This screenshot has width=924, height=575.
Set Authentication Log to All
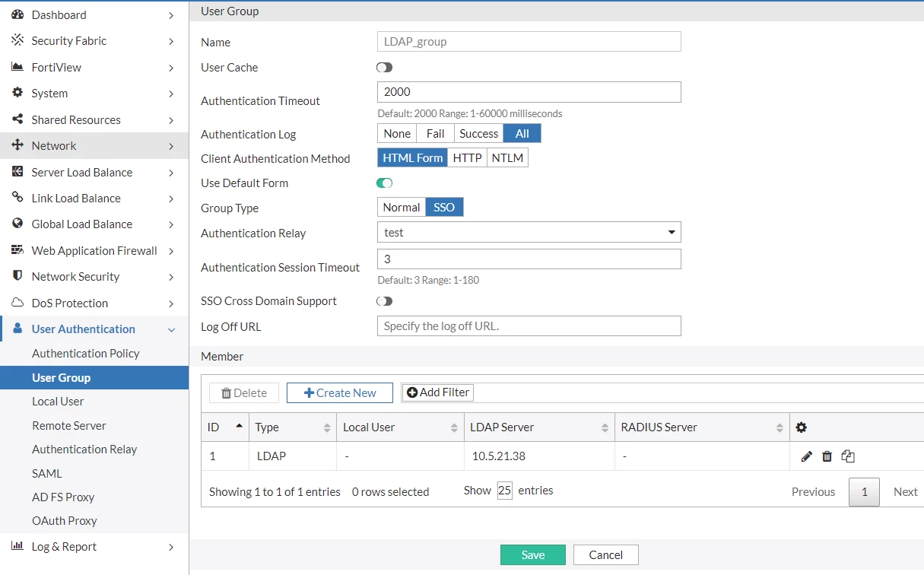point(522,134)
